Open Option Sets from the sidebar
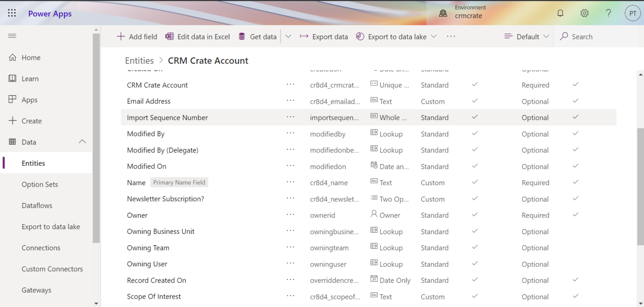Viewport: 644px width, 307px height. pos(40,184)
